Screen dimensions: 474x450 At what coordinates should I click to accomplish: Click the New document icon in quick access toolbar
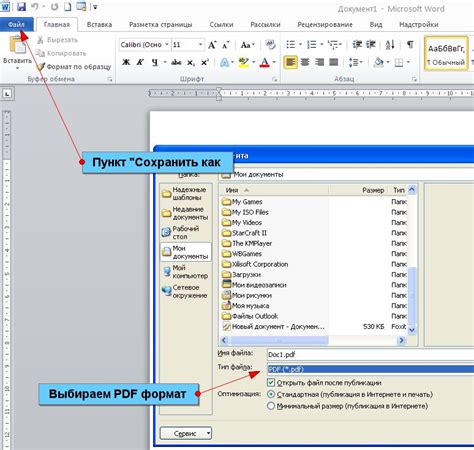point(68,6)
